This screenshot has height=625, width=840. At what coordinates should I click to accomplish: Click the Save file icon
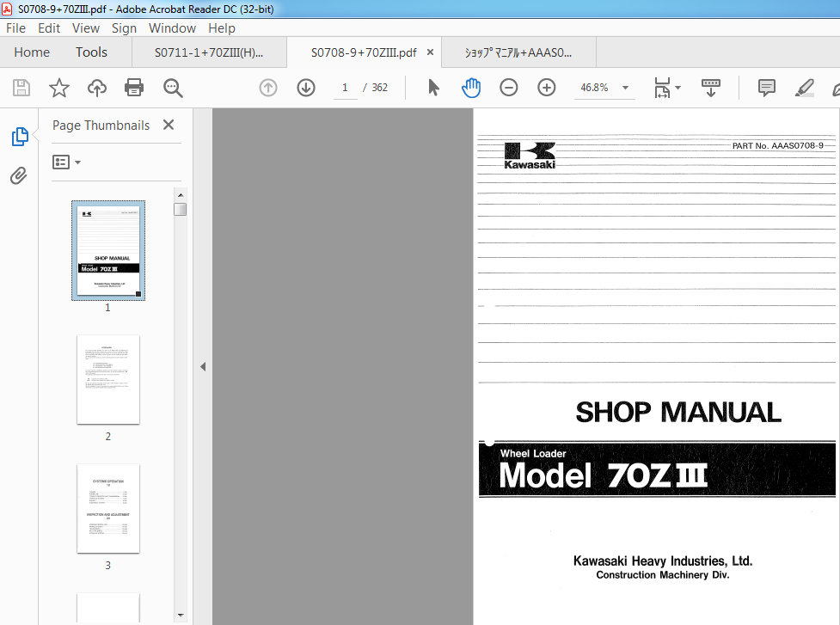coord(21,88)
